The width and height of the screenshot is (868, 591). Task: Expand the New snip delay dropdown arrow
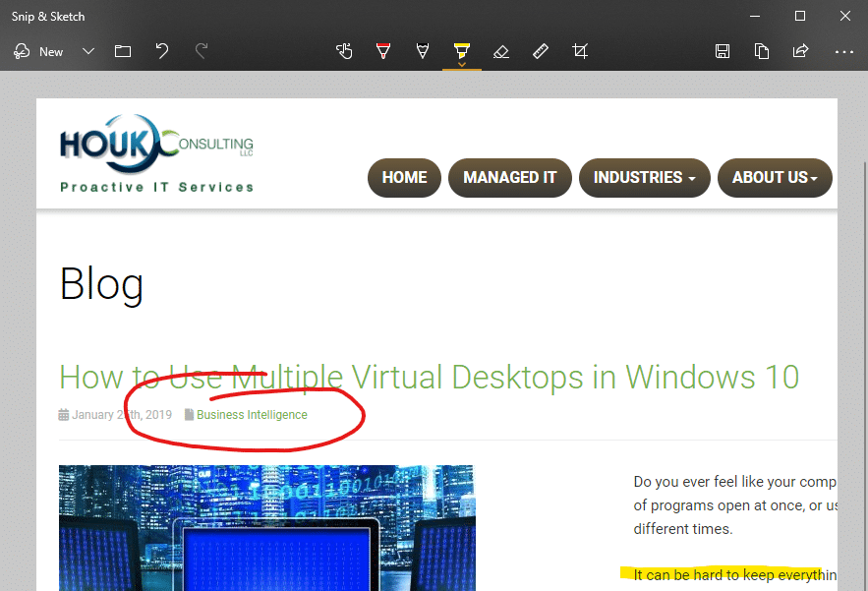88,51
